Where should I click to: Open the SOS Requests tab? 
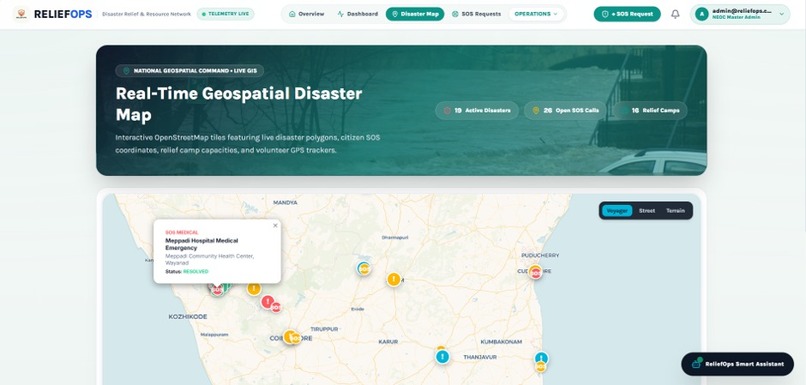[x=477, y=14]
